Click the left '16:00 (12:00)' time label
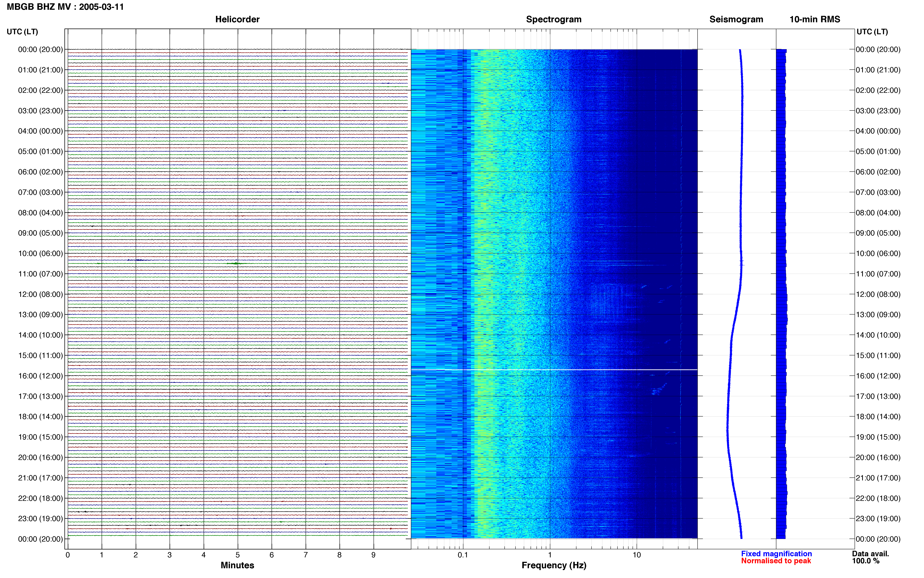This screenshot has height=578, width=924. click(x=41, y=376)
